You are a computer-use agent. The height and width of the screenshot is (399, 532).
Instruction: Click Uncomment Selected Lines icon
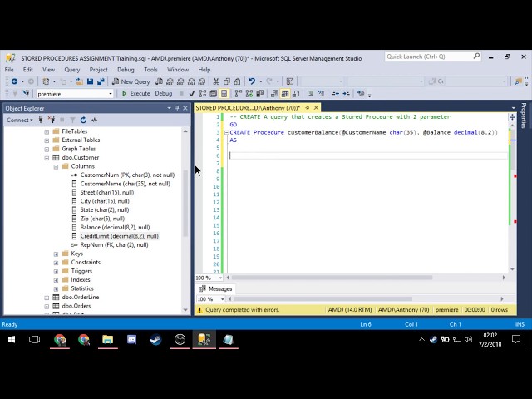coord(321,94)
